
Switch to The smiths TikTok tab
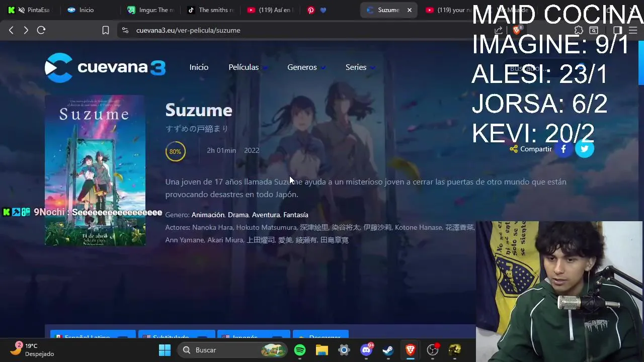[211, 10]
